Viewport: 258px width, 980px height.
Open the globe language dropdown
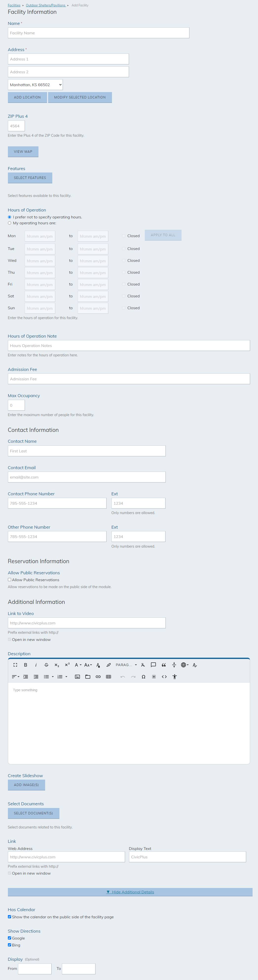tap(185, 665)
